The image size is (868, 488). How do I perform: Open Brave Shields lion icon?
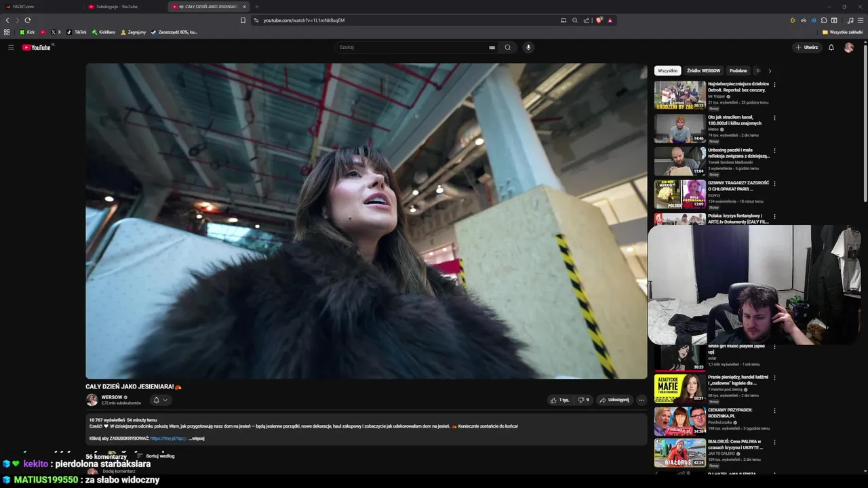(x=599, y=20)
